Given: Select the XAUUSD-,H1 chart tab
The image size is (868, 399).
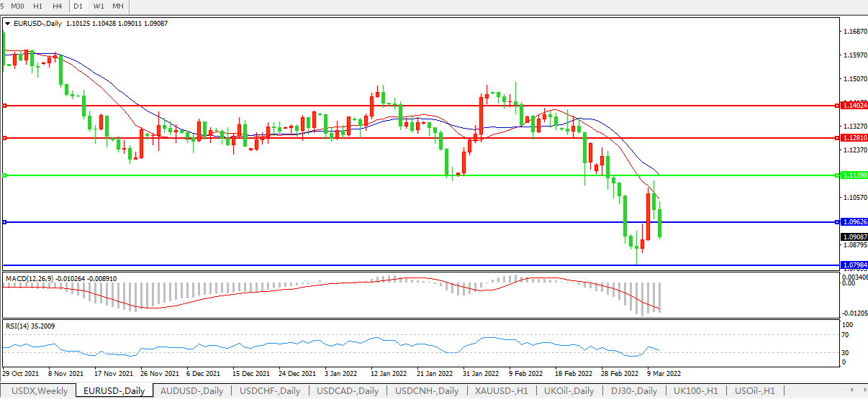Looking at the screenshot, I should (x=502, y=391).
